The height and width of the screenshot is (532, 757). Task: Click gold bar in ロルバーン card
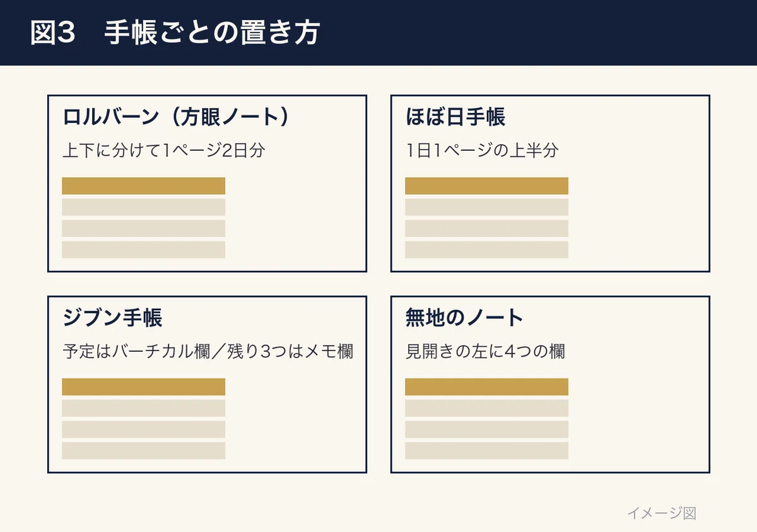point(143,186)
